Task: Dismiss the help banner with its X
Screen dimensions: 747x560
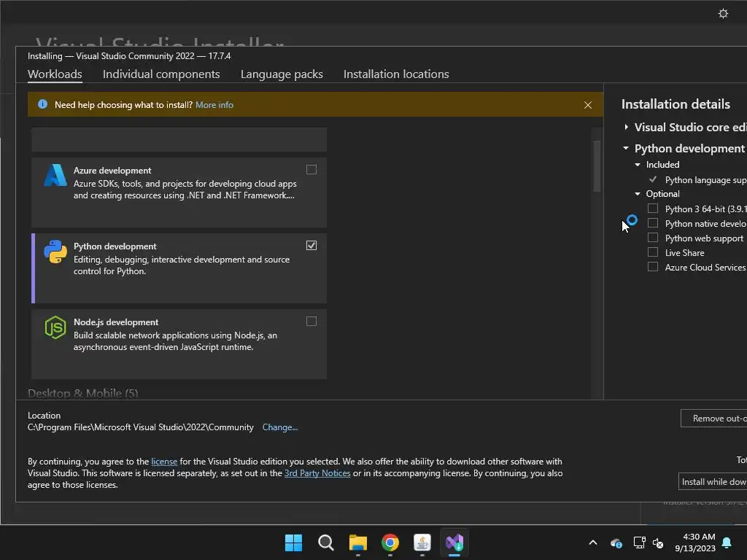Action: (x=588, y=105)
